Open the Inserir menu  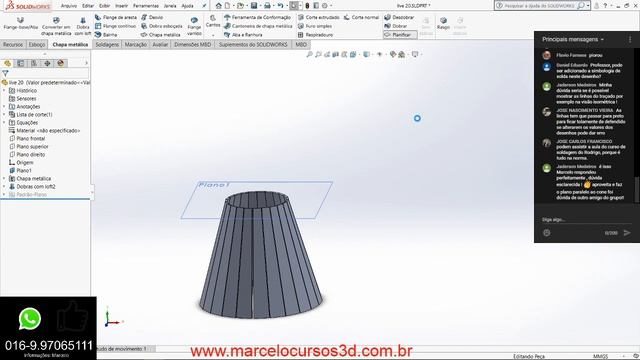click(x=121, y=6)
